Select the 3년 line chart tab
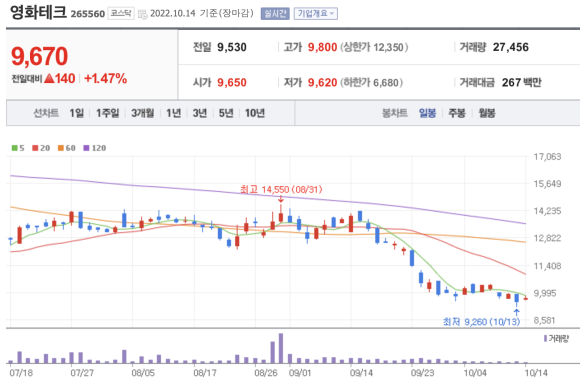 click(x=200, y=113)
